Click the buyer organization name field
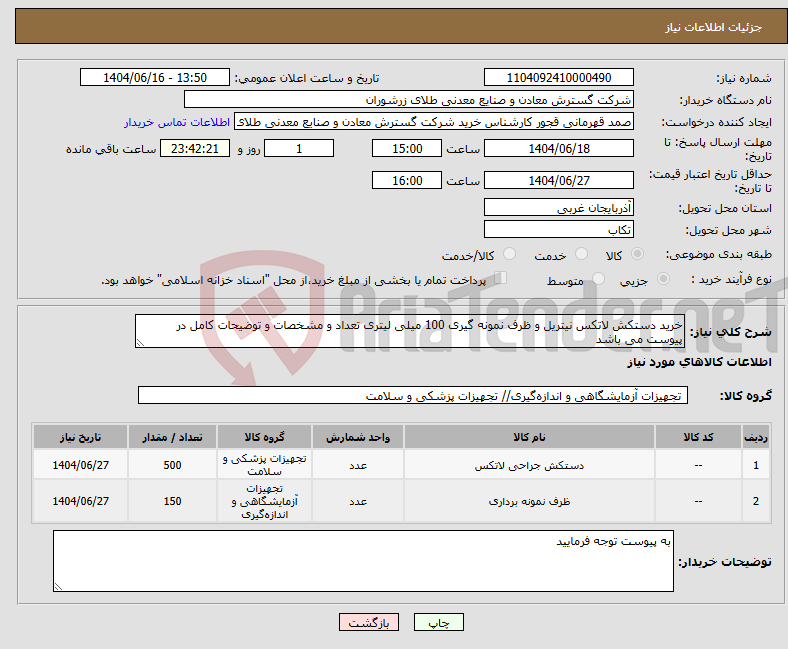This screenshot has width=788, height=649. pyautogui.click(x=409, y=100)
